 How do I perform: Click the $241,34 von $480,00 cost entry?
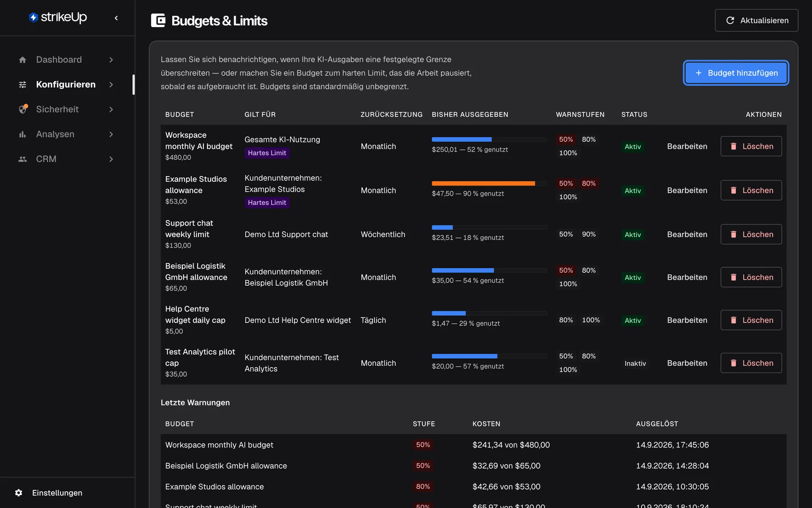tap(511, 445)
